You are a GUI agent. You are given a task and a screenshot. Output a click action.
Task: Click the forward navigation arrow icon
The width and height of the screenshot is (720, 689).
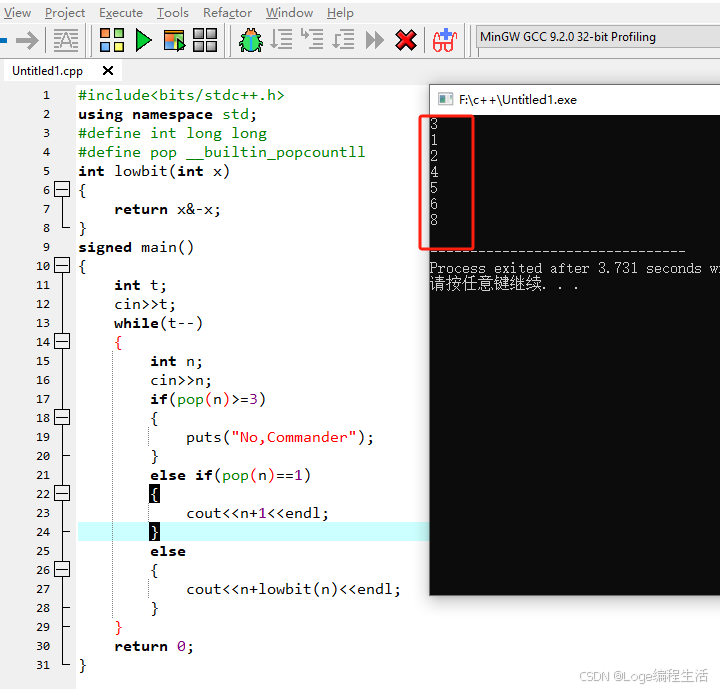pos(27,40)
